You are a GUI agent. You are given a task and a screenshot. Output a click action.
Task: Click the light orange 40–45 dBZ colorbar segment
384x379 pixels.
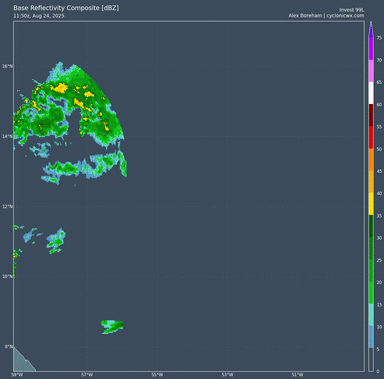(371, 182)
